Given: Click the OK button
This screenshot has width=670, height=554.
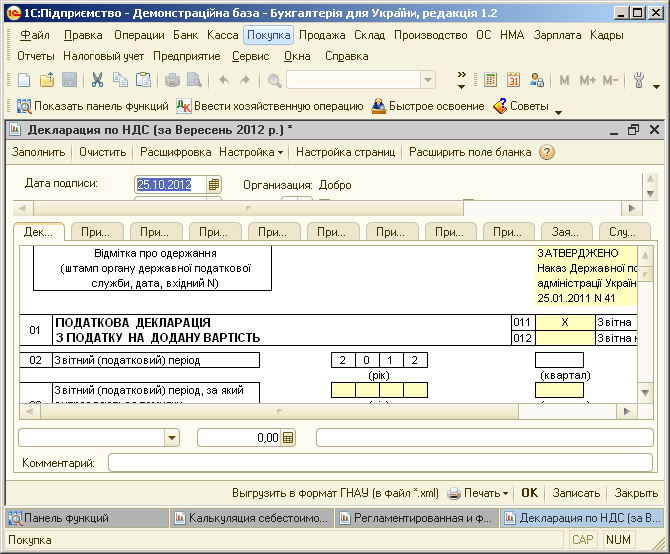Looking at the screenshot, I should pyautogui.click(x=529, y=493).
